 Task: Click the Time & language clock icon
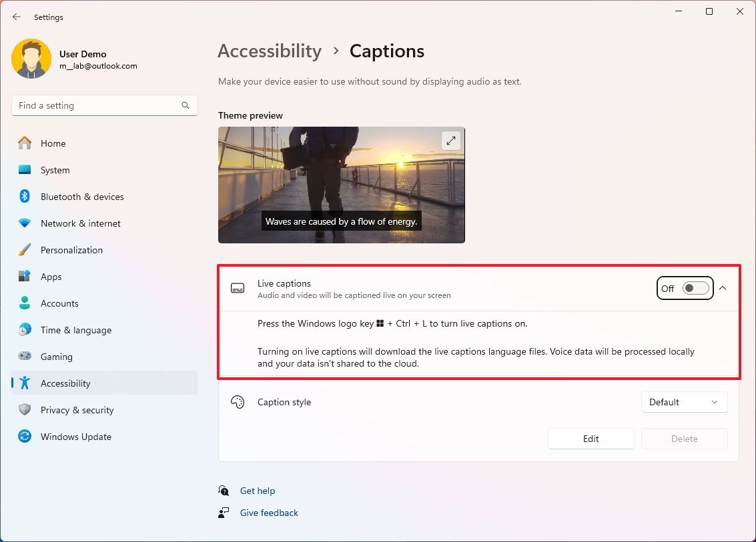25,329
